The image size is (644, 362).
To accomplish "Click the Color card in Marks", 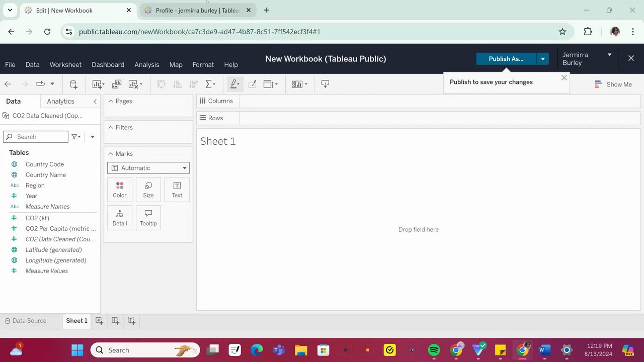I will 120,190.
